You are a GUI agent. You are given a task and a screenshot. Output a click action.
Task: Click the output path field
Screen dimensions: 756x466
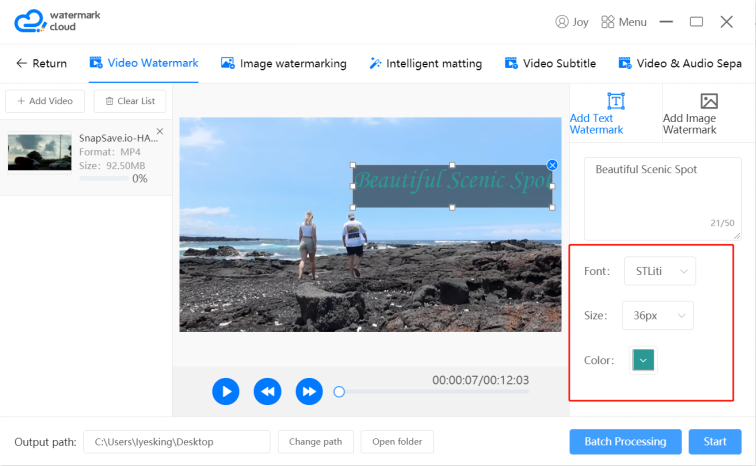(x=176, y=442)
